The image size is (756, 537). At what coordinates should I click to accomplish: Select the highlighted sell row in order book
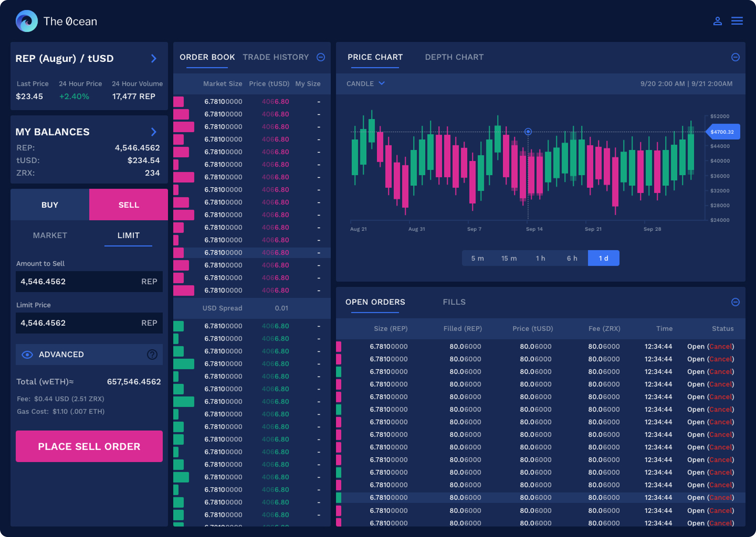coord(252,253)
